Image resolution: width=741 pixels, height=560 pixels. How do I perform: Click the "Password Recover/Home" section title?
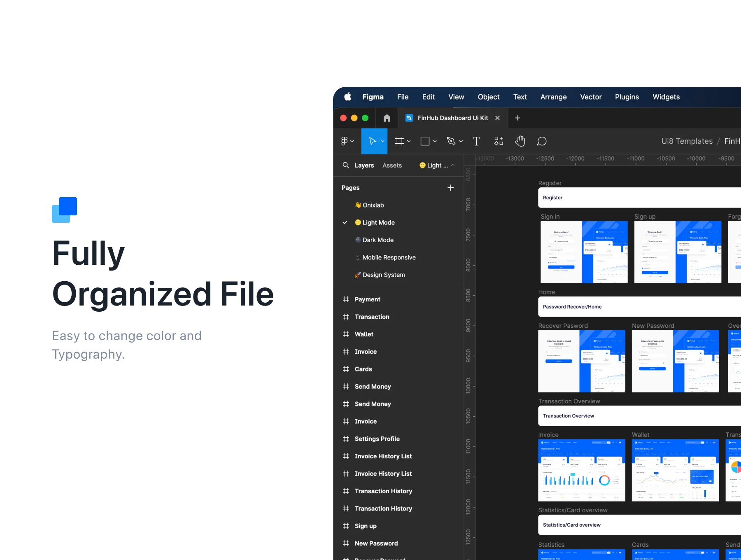pos(572,307)
